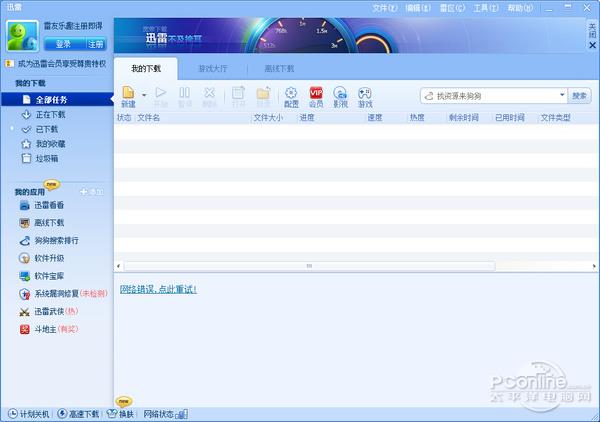Click the VIP 会员 icon
Image resolution: width=600 pixels, height=422 pixels.
click(x=316, y=97)
